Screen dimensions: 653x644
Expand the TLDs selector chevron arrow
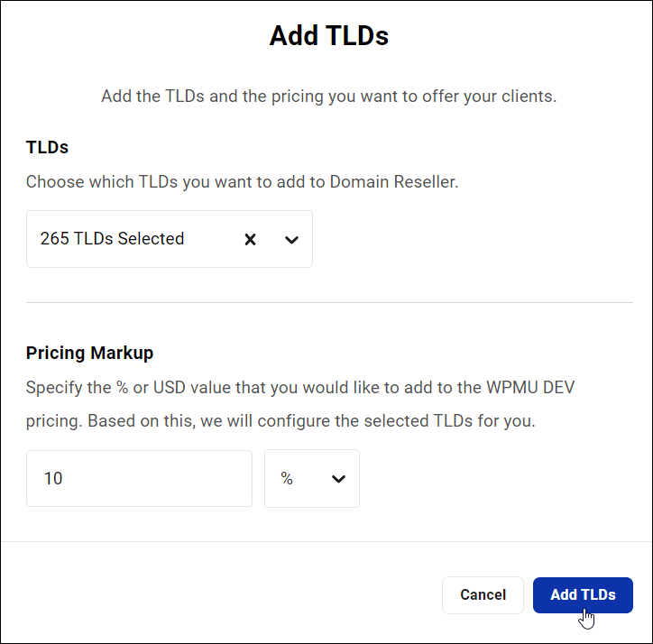pos(291,239)
